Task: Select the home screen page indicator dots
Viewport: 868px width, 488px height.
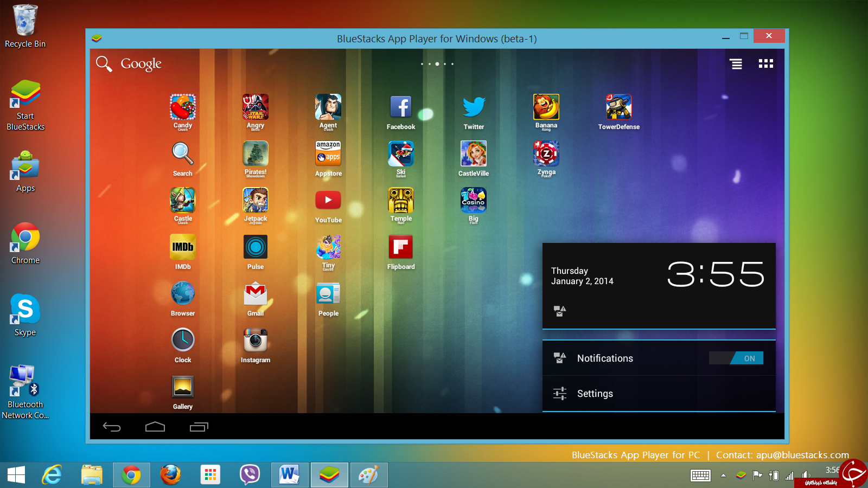Action: coord(437,64)
